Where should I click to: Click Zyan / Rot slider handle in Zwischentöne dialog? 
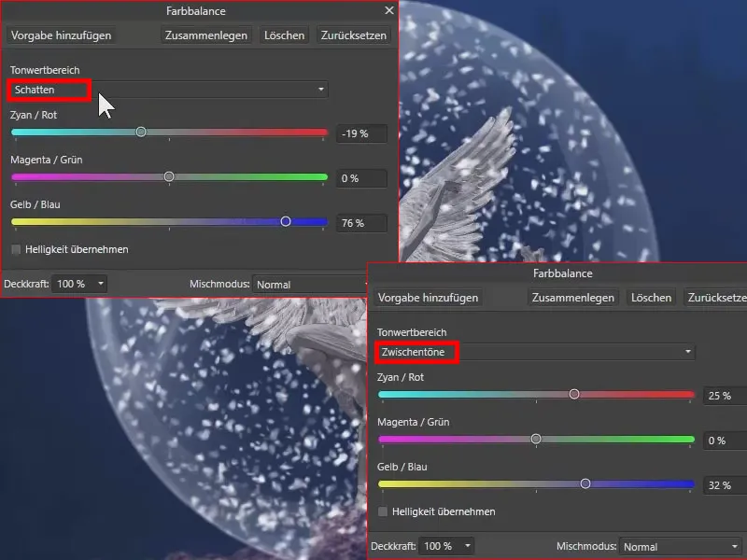point(574,394)
